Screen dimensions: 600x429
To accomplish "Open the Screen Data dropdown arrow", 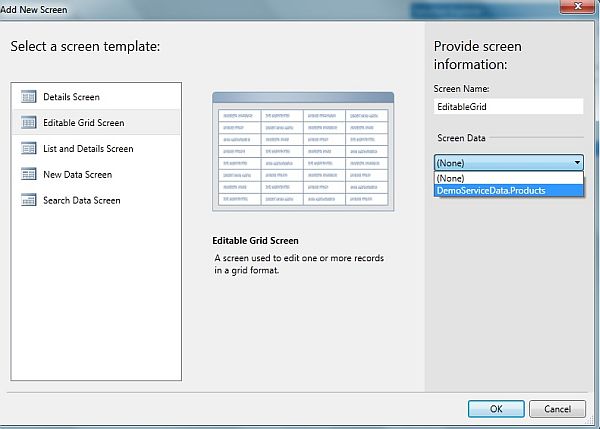I will [x=577, y=163].
